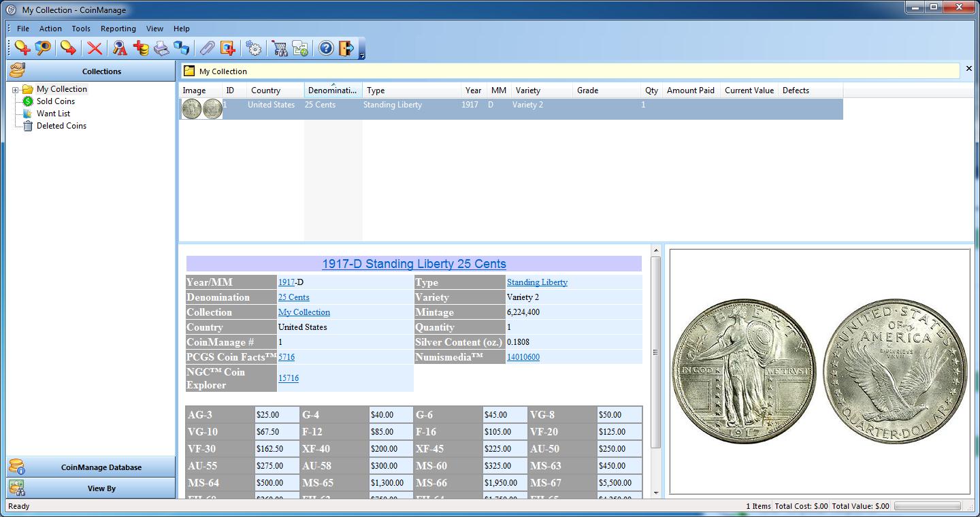Screen dimensions: 980x517
Task: Click the orange picture with plus icon
Action: [227, 48]
